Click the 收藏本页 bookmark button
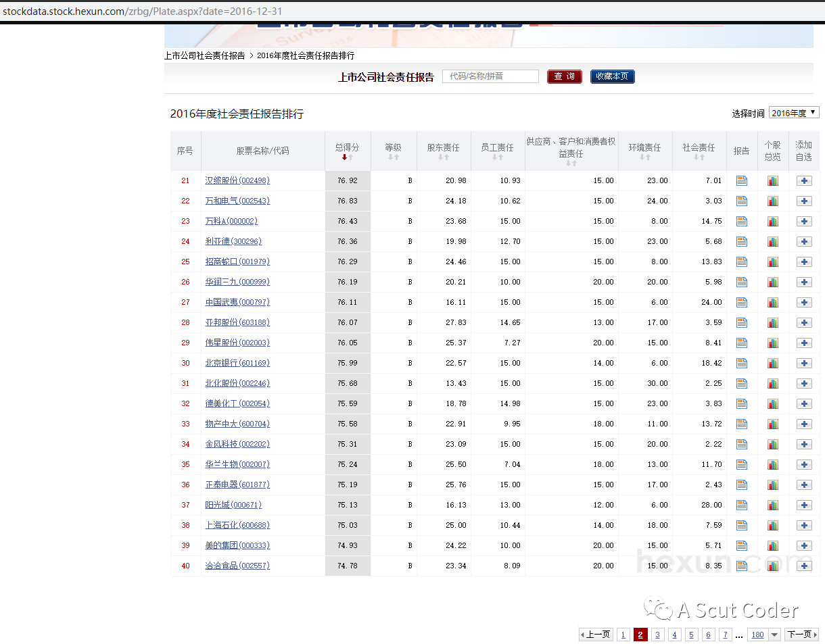The height and width of the screenshot is (644, 825). click(612, 76)
